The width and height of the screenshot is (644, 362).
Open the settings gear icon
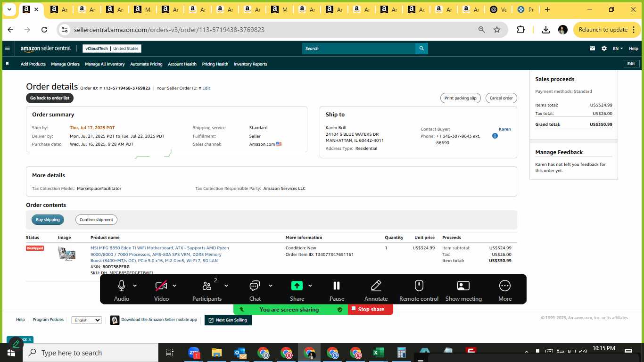click(604, 49)
